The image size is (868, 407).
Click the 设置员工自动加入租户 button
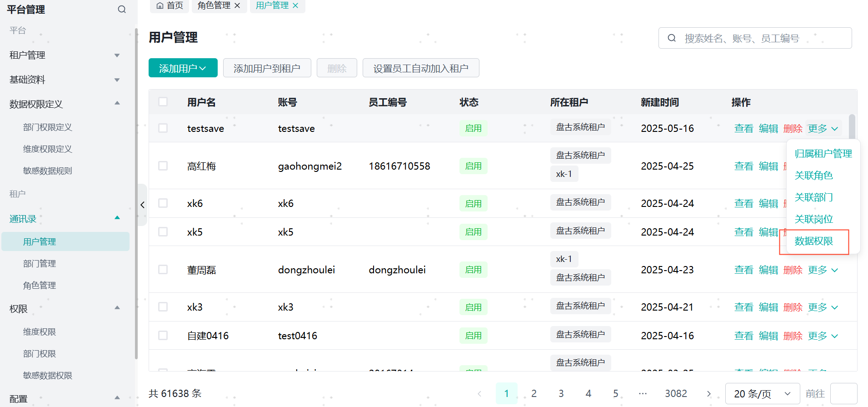(x=421, y=68)
